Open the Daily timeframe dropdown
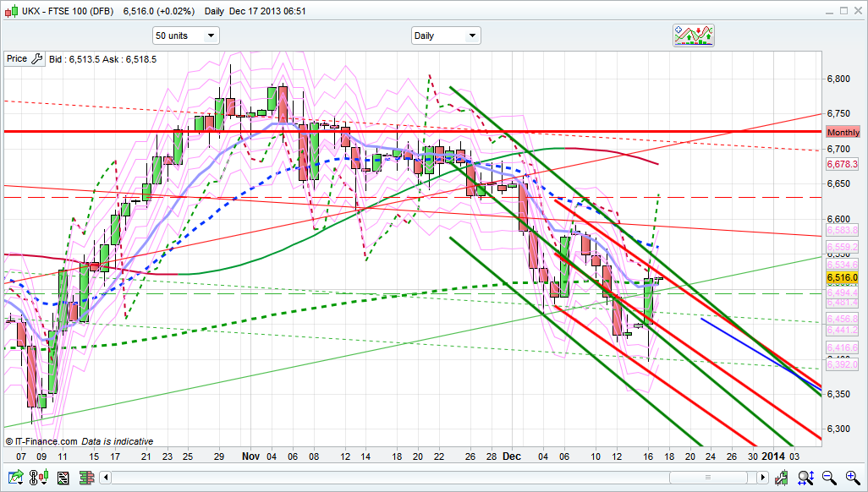This screenshot has width=868, height=492. point(445,36)
